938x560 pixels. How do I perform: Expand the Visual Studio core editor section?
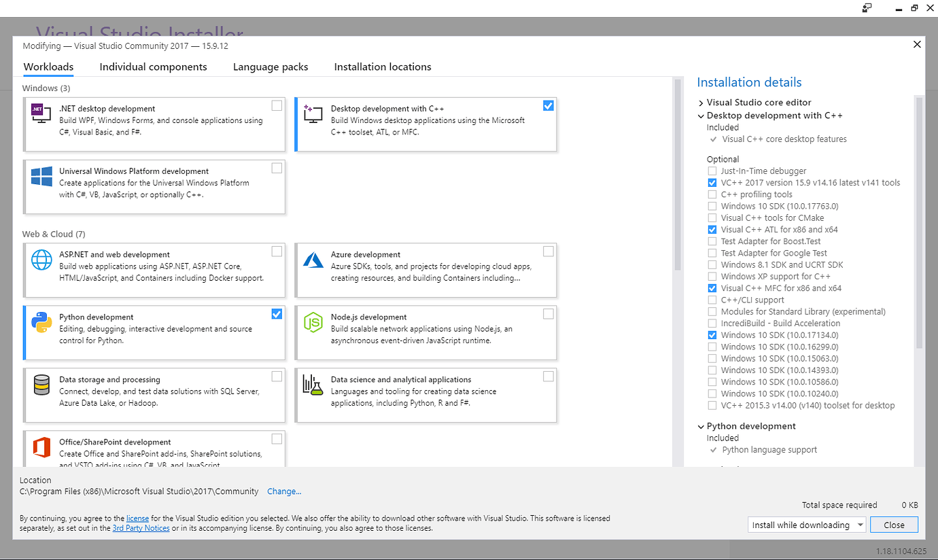(x=701, y=103)
